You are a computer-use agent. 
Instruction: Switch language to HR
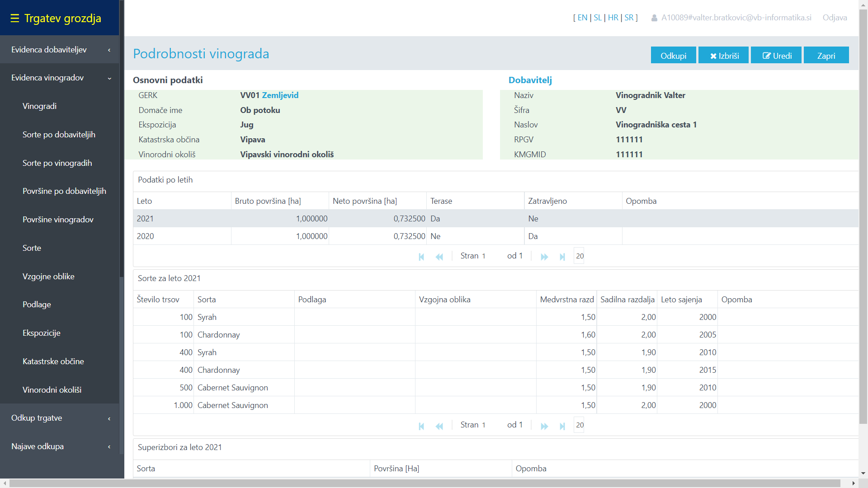tap(613, 18)
